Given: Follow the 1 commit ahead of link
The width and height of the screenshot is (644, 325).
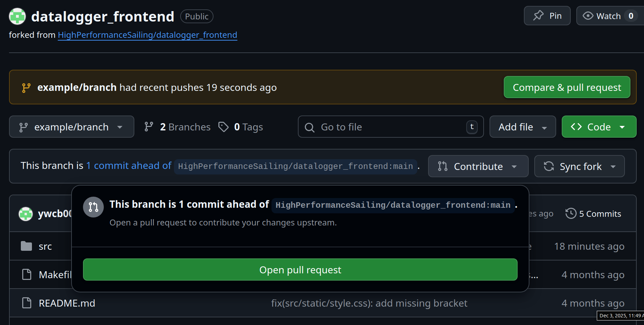Looking at the screenshot, I should (129, 166).
